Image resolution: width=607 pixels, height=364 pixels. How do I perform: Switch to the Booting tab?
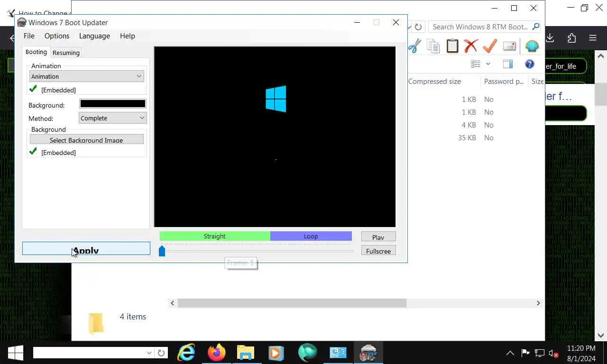[36, 52]
